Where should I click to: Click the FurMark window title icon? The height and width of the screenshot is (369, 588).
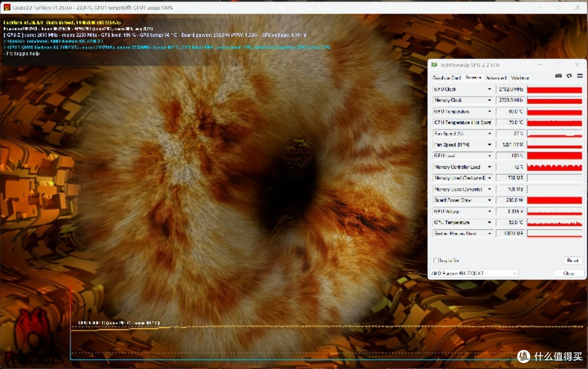7,7
